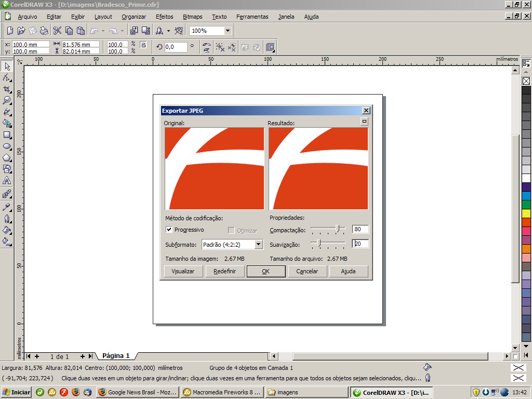This screenshot has width=532, height=399.
Task: Expand the Undo history dropdown arrow
Action: pos(103,31)
